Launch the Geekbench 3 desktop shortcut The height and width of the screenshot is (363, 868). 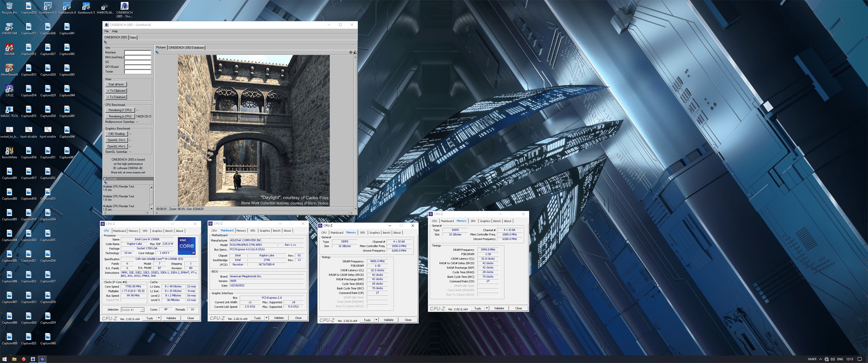(48, 8)
